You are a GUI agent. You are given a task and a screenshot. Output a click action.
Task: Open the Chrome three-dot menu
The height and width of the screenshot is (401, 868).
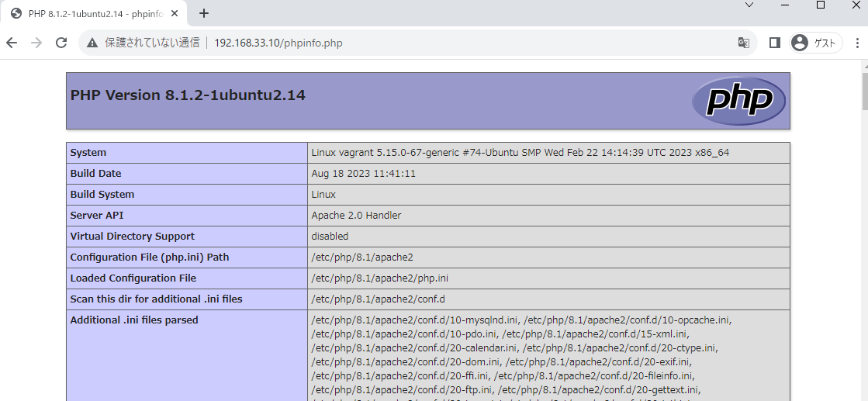tap(857, 43)
